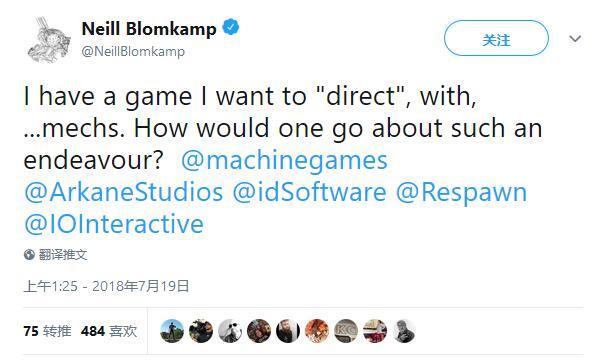Click the third liker avatar, white background
This screenshot has width=608, height=363.
click(x=230, y=331)
